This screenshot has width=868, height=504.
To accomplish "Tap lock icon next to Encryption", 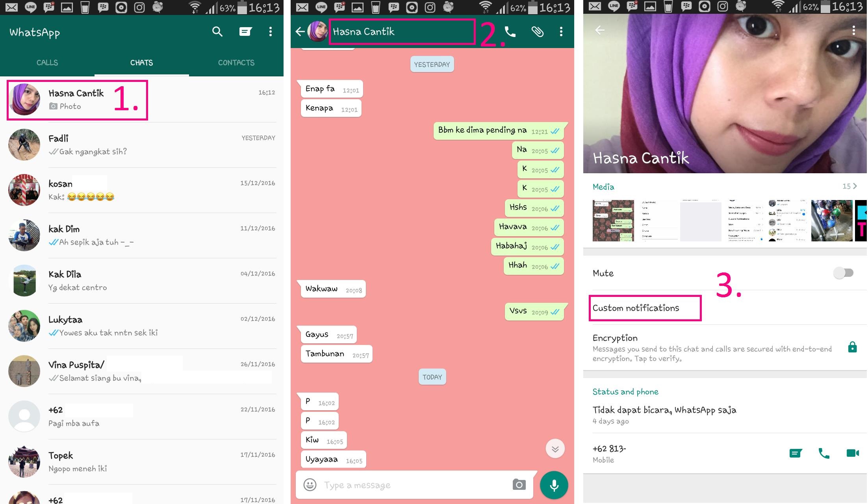I will pyautogui.click(x=852, y=347).
